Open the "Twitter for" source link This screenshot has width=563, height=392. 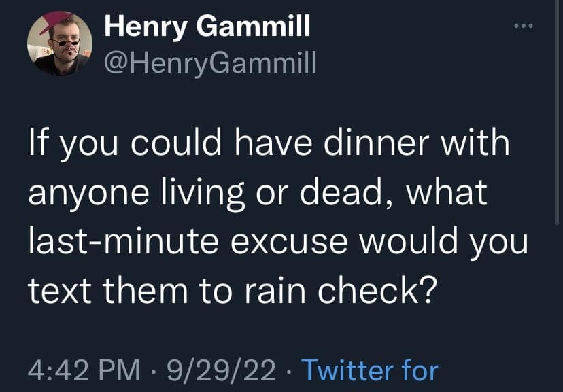point(369,370)
